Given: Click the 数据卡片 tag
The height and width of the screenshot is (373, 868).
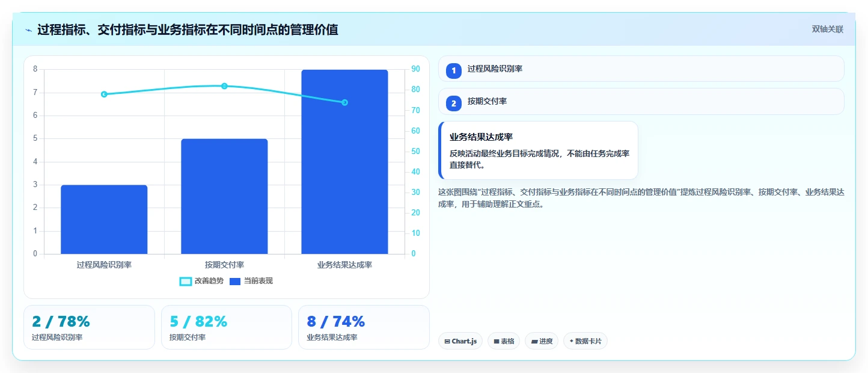Looking at the screenshot, I should click(585, 341).
